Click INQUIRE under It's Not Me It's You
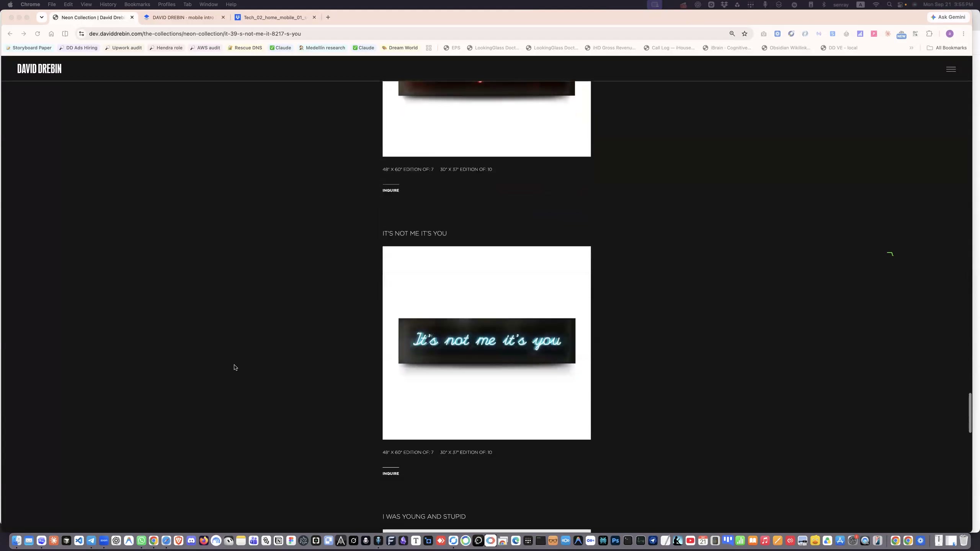 [x=390, y=473]
